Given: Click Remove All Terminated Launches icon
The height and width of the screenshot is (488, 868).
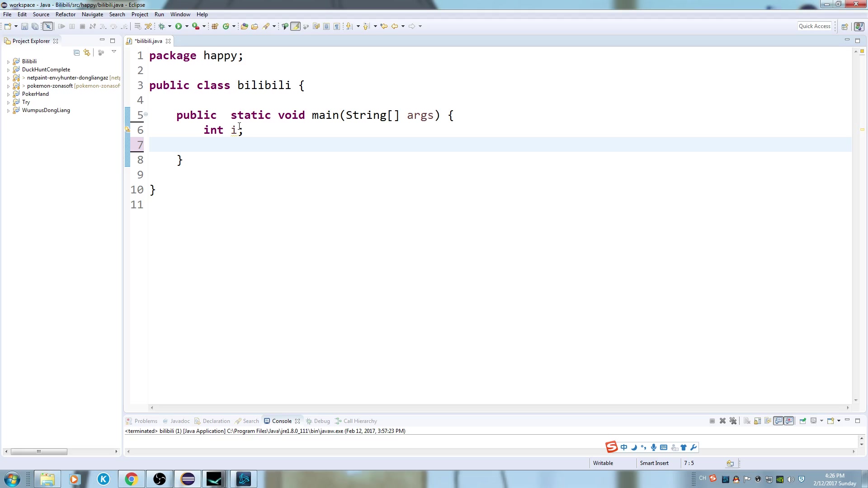Looking at the screenshot, I should (x=733, y=421).
